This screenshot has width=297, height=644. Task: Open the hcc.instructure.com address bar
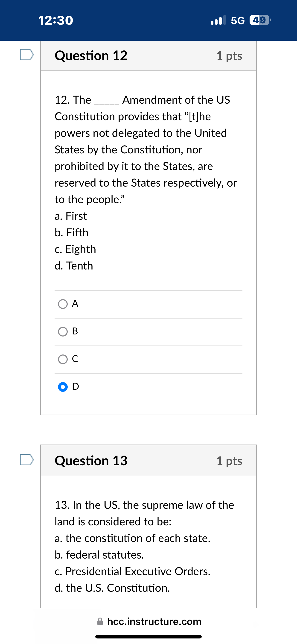[154, 621]
